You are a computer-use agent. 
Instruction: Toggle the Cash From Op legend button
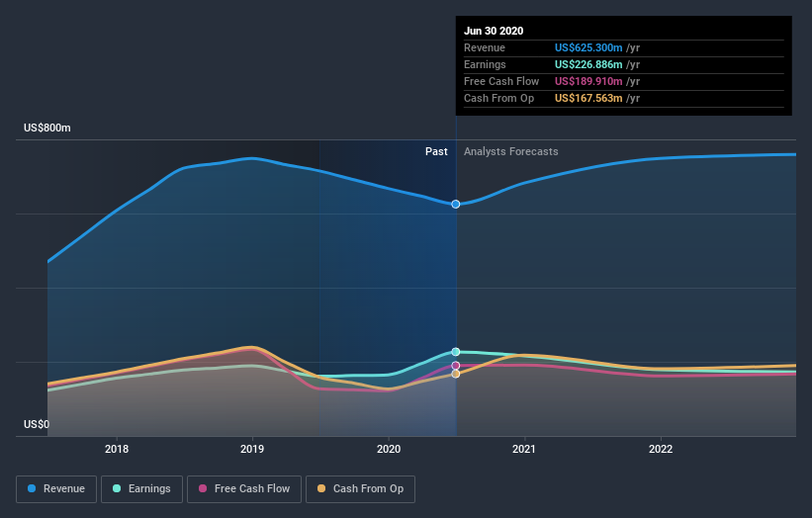360,489
